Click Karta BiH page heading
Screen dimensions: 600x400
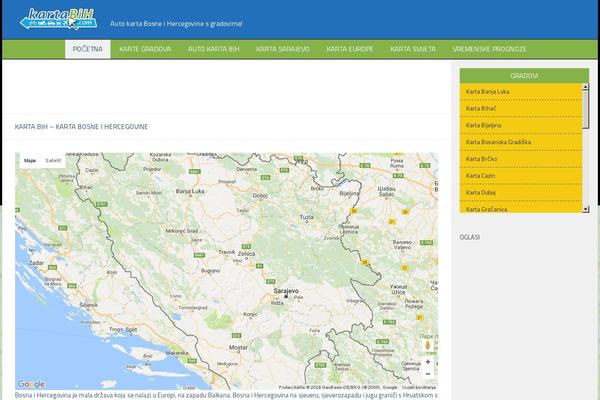pyautogui.click(x=81, y=127)
